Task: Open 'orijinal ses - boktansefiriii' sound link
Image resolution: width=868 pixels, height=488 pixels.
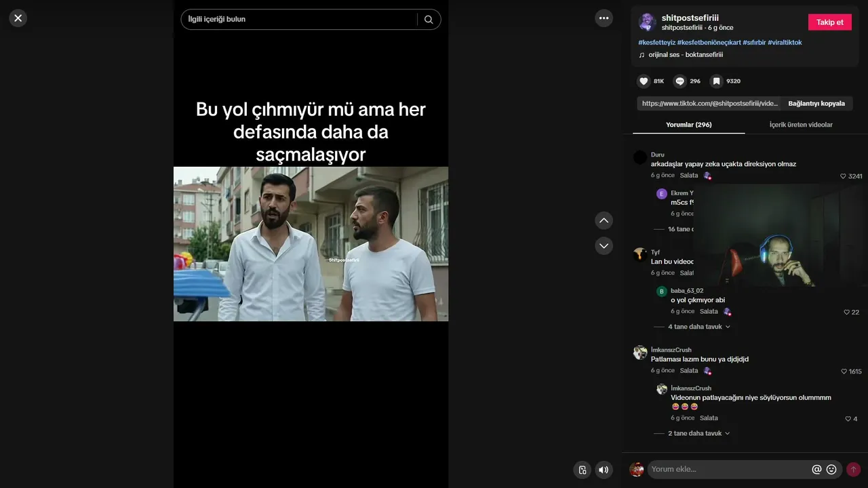Action: tap(686, 55)
